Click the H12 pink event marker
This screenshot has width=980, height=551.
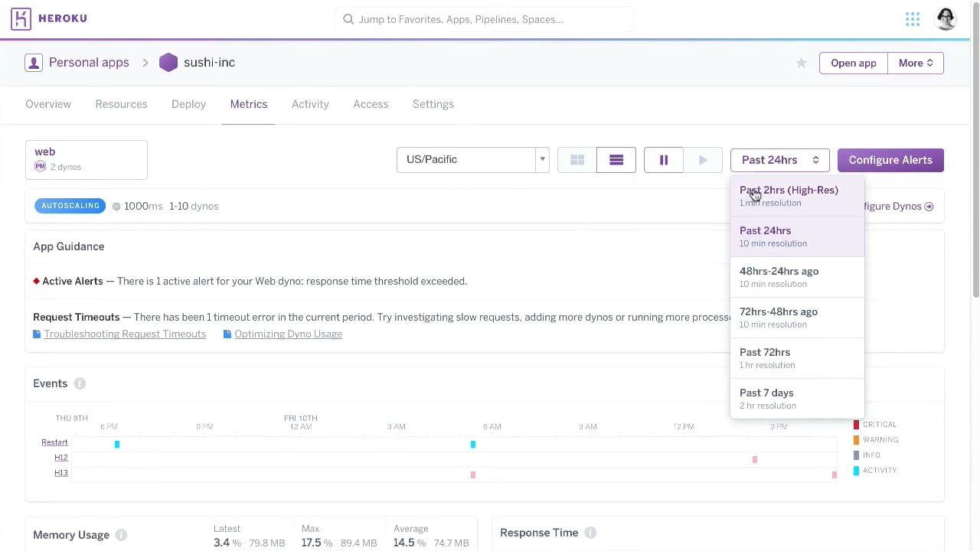[755, 460]
